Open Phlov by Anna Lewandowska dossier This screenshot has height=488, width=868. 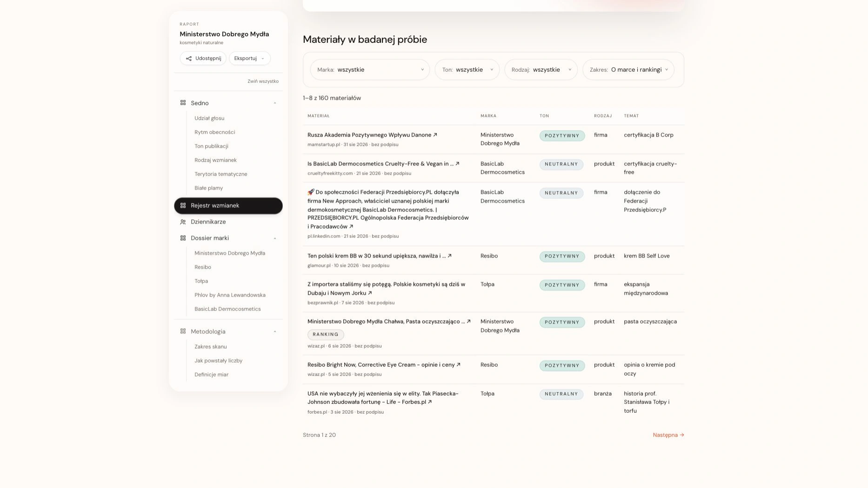230,295
